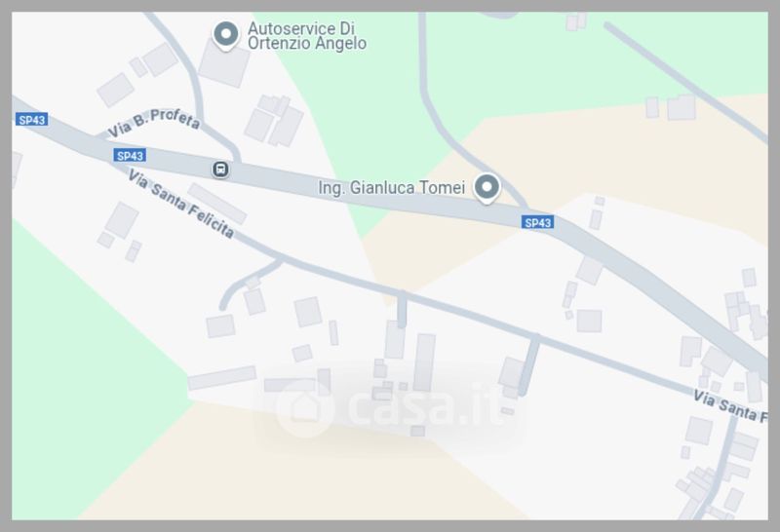This screenshot has width=780, height=532.
Task: Select the Ing. Gianluca Tomei location pin
Action: pos(487,188)
